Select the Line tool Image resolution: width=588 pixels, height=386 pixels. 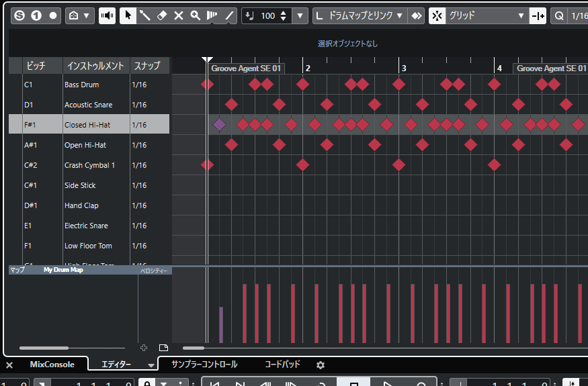pos(229,15)
